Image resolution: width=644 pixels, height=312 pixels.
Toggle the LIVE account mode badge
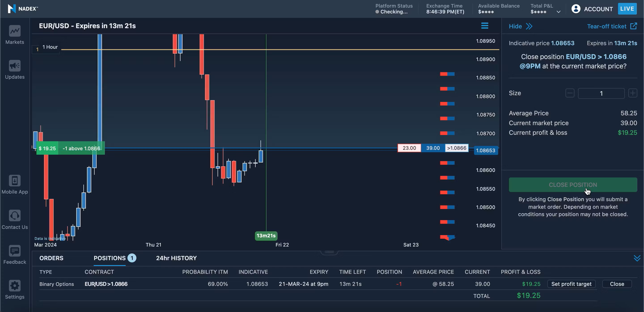[x=627, y=9]
